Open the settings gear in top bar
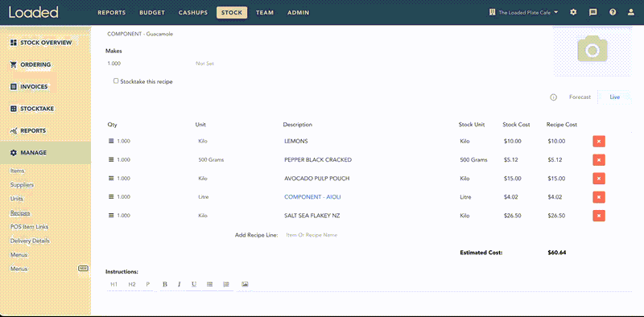644x317 pixels. (x=573, y=12)
